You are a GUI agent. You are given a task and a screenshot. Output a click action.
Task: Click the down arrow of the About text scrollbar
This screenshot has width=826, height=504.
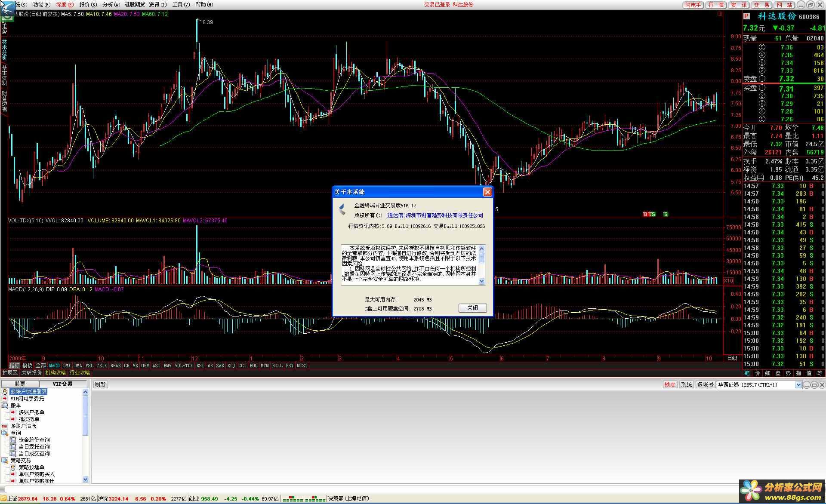[482, 281]
